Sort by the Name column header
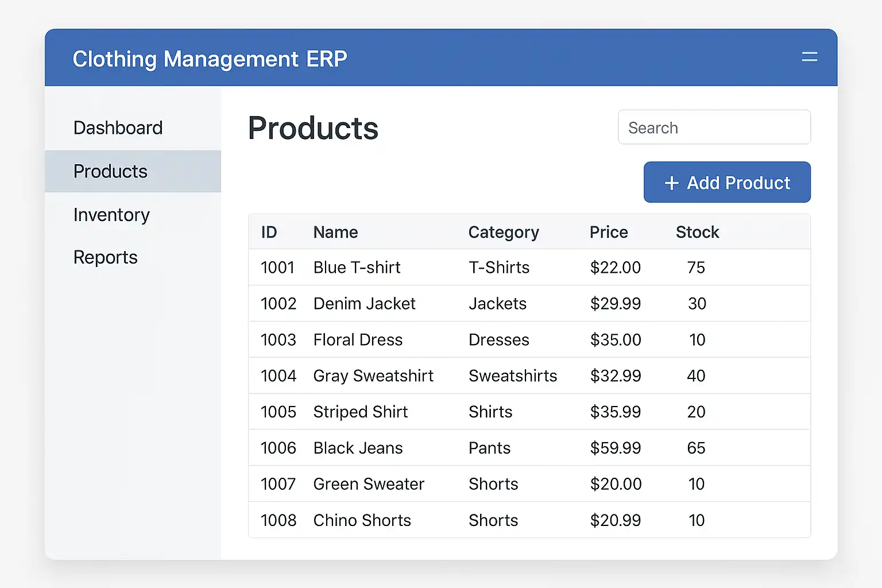882x588 pixels. click(x=335, y=232)
